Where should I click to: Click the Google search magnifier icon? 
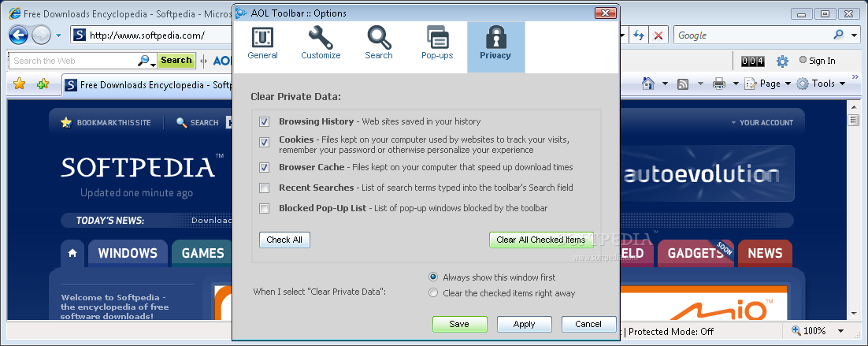pyautogui.click(x=839, y=35)
